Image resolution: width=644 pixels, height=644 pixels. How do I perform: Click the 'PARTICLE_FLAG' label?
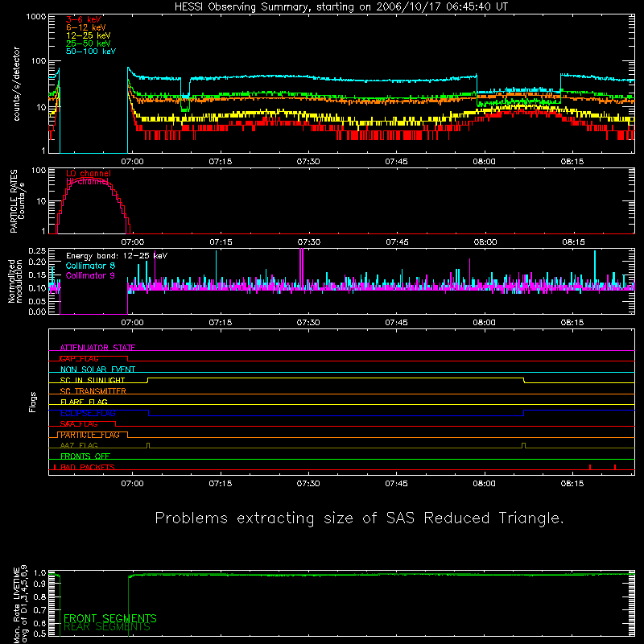(90, 435)
